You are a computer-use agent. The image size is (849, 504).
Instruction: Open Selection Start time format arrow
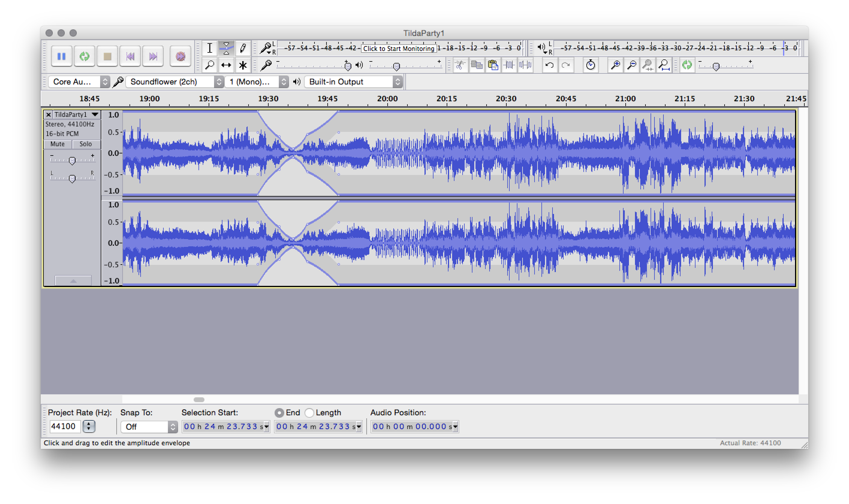[267, 427]
